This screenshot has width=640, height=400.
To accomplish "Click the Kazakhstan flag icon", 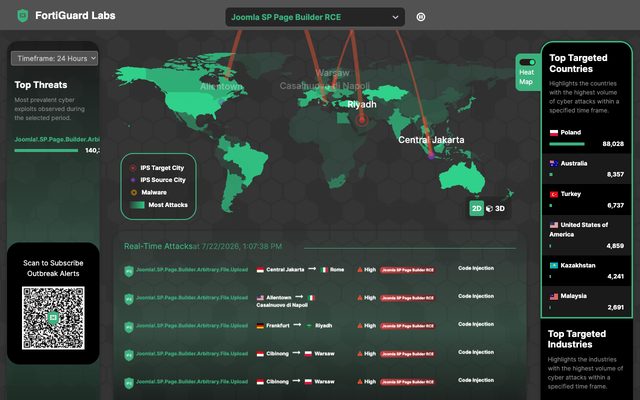I will [554, 266].
